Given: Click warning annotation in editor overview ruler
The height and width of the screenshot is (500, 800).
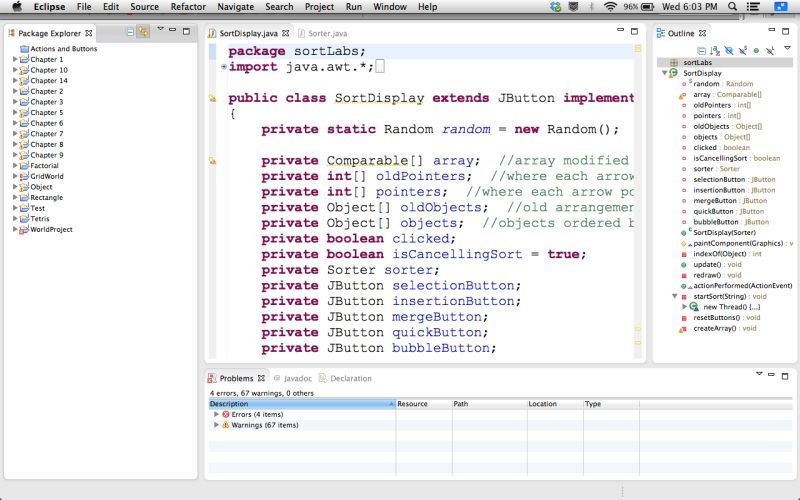Looking at the screenshot, I should (638, 49).
